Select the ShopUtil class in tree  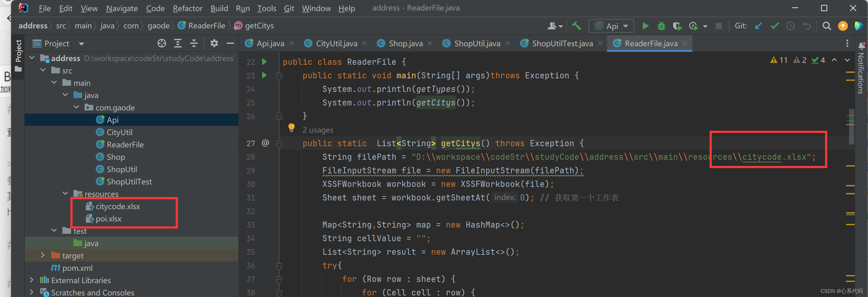[x=122, y=169]
